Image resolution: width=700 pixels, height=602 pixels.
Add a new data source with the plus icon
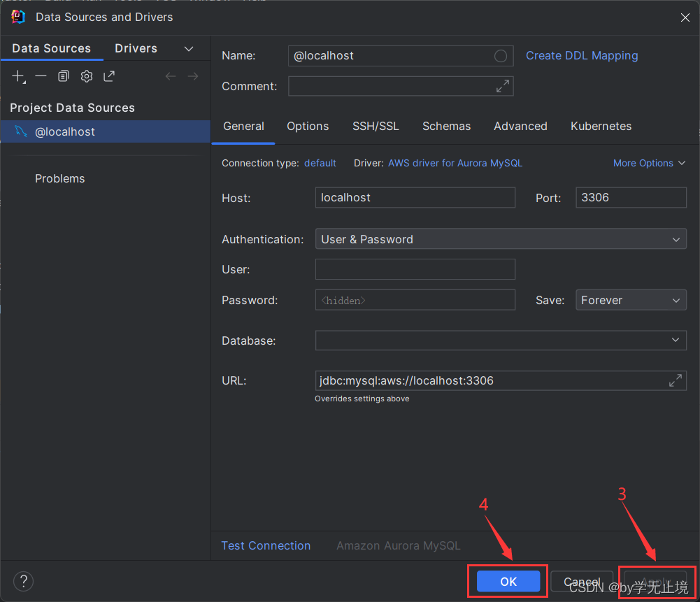[18, 76]
